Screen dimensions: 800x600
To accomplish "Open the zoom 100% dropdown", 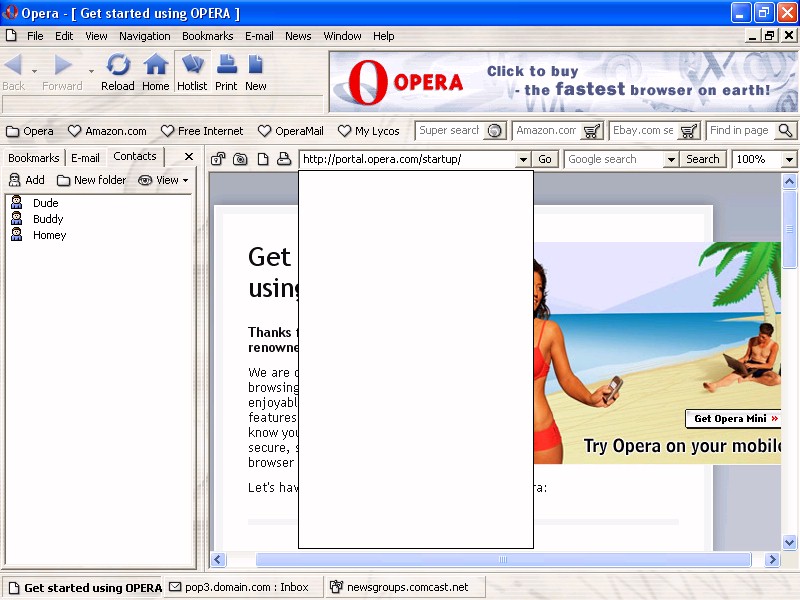I will [x=789, y=159].
